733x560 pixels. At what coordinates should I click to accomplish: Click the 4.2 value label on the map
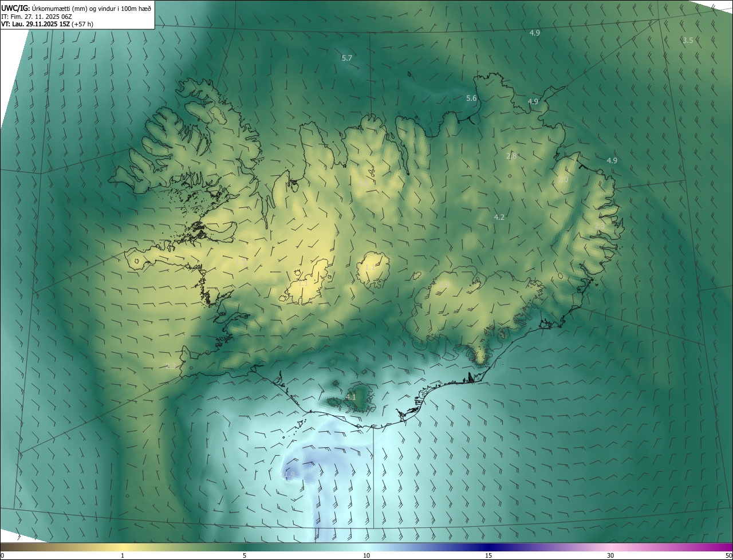click(x=499, y=217)
